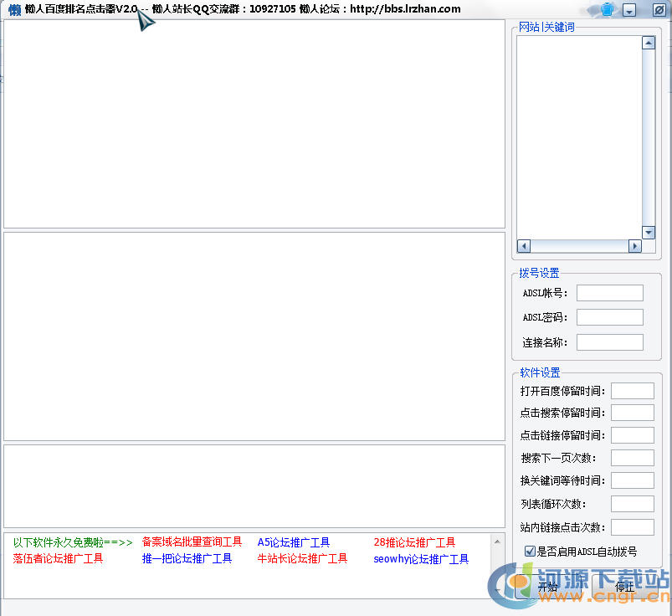Image resolution: width=672 pixels, height=616 pixels.
Task: Open the 牛站长论坛推广工具 link
Action: (303, 559)
